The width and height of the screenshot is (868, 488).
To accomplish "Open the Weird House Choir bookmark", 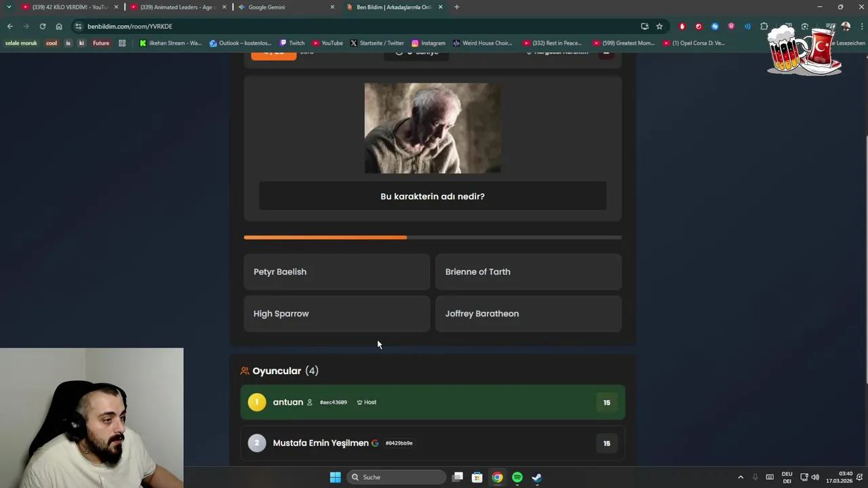I will pyautogui.click(x=482, y=43).
